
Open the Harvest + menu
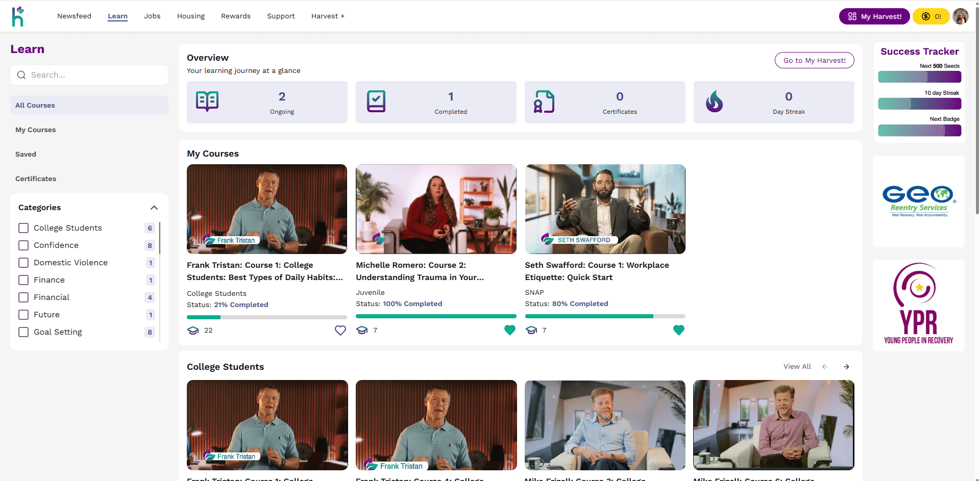pos(328,16)
